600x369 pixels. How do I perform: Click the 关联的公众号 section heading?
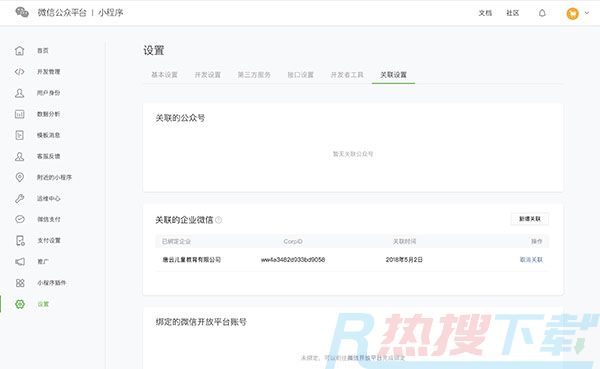[180, 118]
